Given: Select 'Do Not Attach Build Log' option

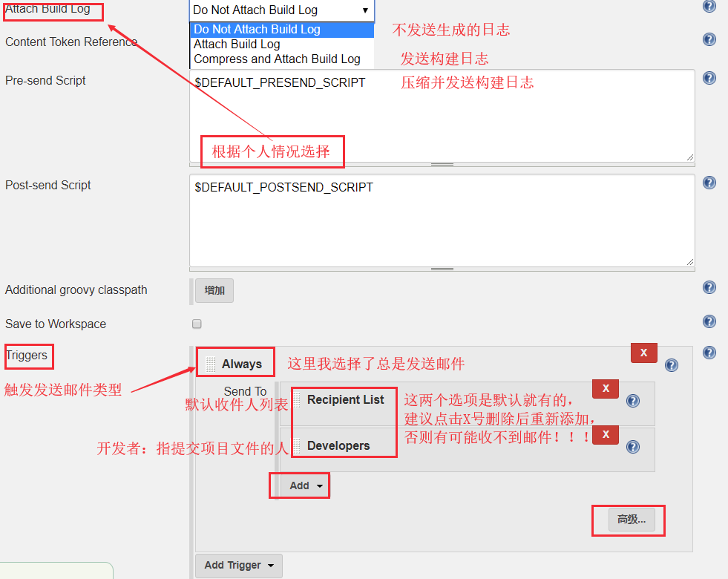Looking at the screenshot, I should tap(282, 29).
